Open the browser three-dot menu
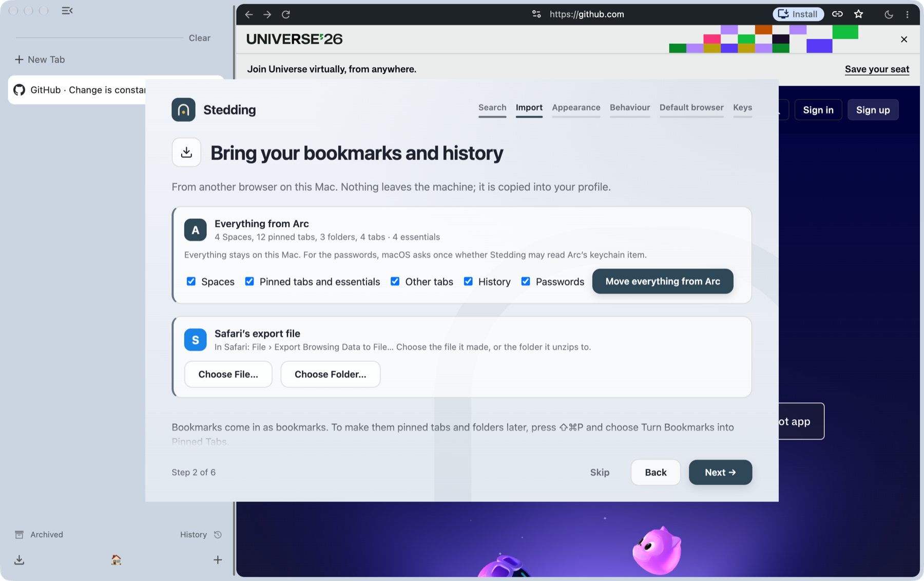This screenshot has height=581, width=924. [908, 14]
